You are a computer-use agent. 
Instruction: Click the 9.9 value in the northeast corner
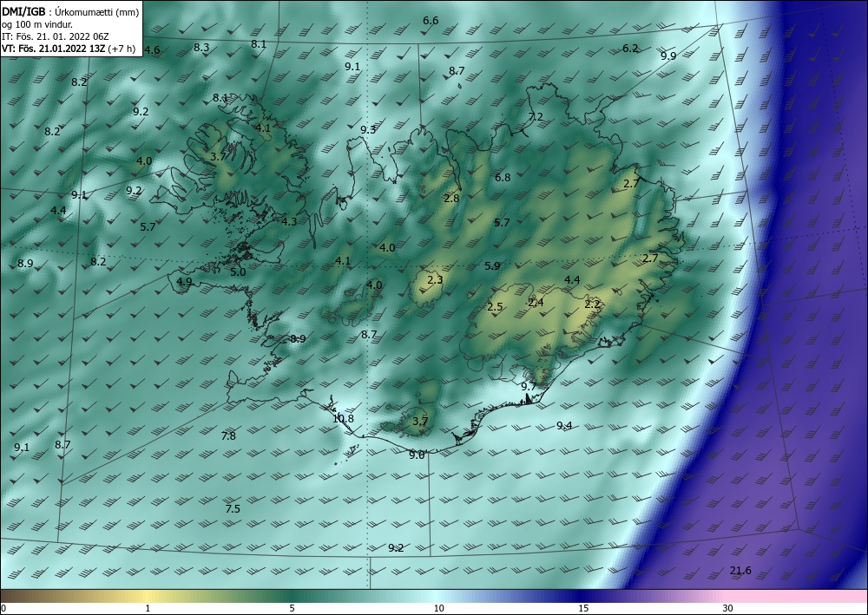(668, 56)
